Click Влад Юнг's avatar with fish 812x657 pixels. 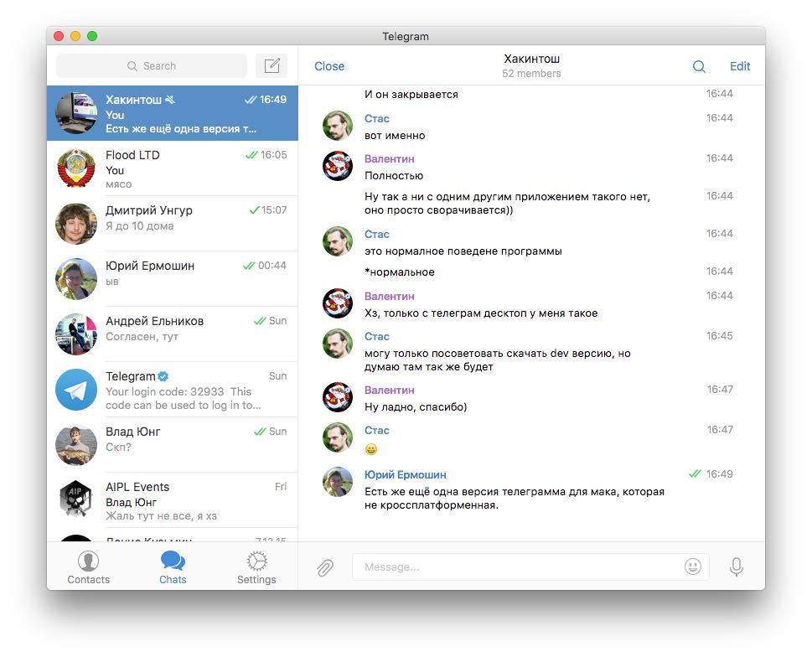pos(76,445)
